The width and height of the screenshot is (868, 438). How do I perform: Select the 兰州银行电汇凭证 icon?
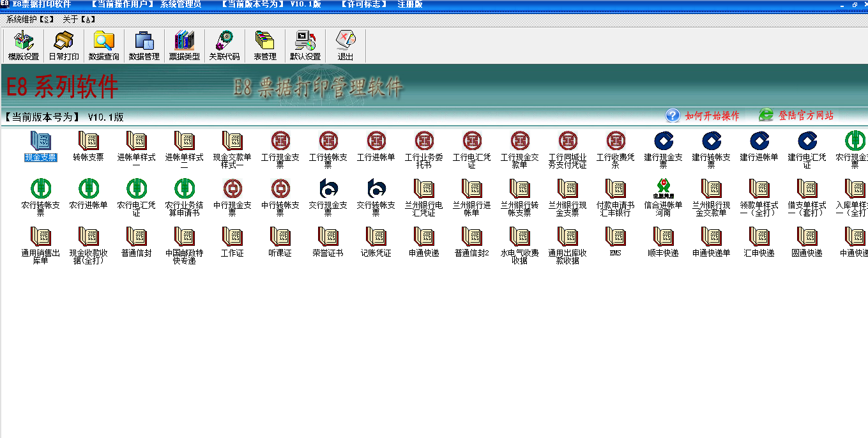423,197
